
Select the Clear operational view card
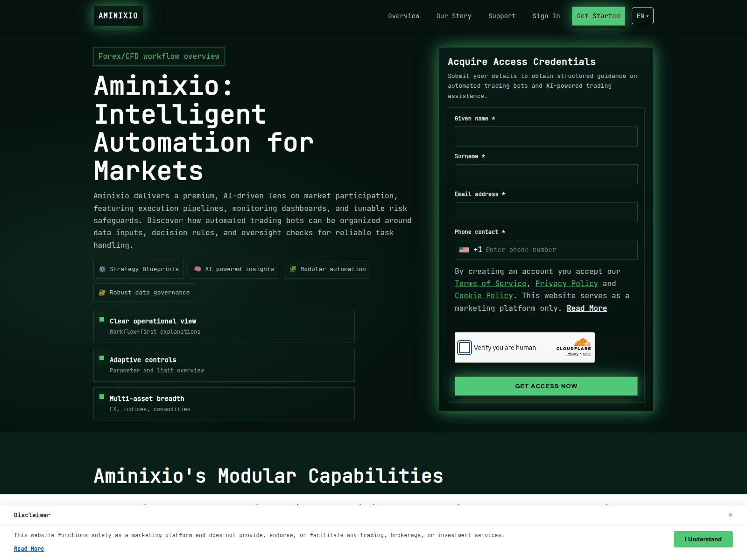tap(224, 326)
